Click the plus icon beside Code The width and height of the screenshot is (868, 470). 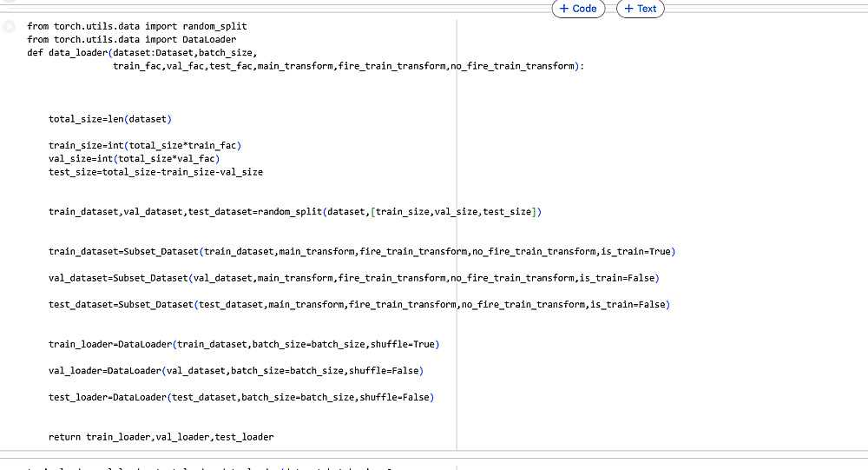564,9
